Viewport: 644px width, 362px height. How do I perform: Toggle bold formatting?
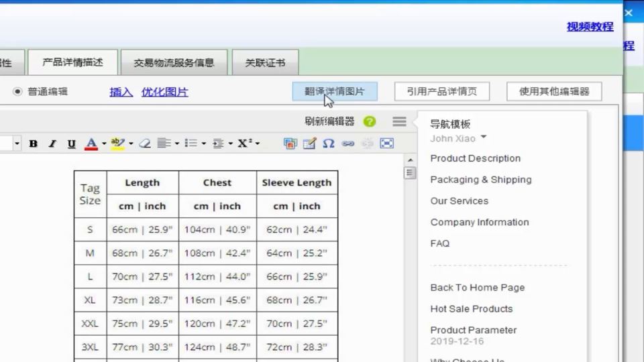[x=34, y=143]
